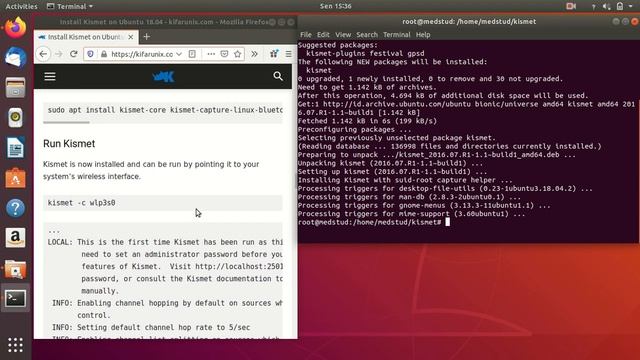Focus the Firefox URL address field
The height and width of the screenshot is (360, 640).
141,54
